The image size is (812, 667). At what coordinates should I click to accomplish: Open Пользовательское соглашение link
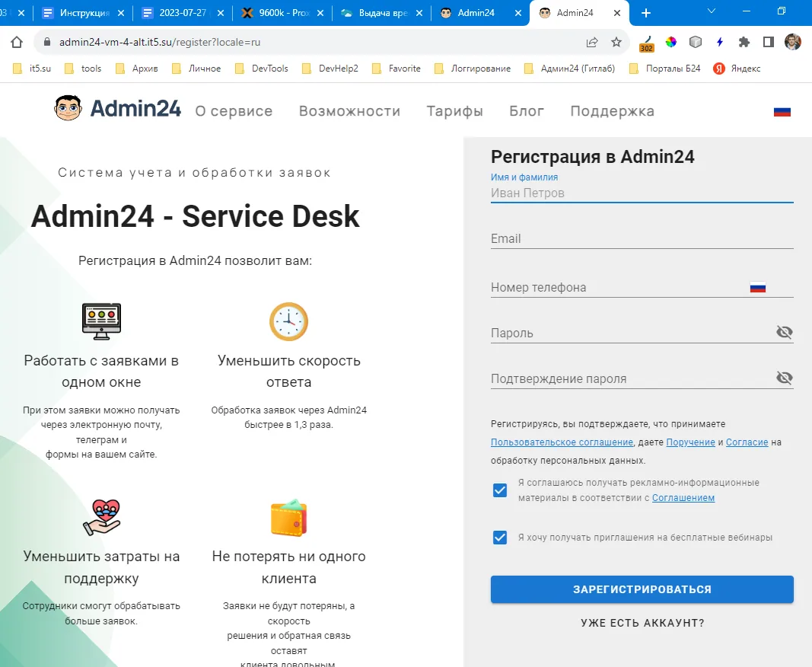click(562, 442)
